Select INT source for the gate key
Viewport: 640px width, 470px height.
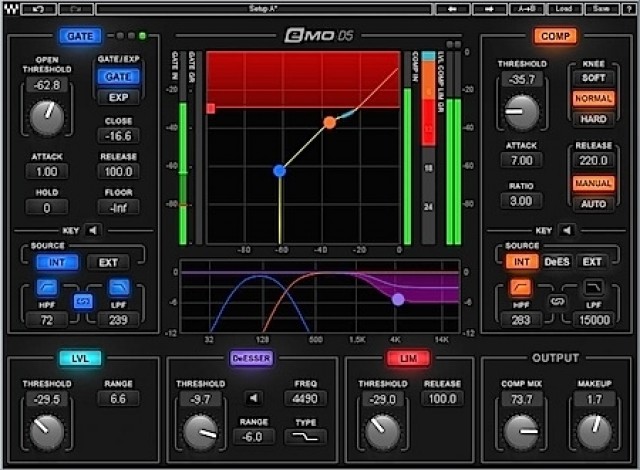tap(57, 262)
